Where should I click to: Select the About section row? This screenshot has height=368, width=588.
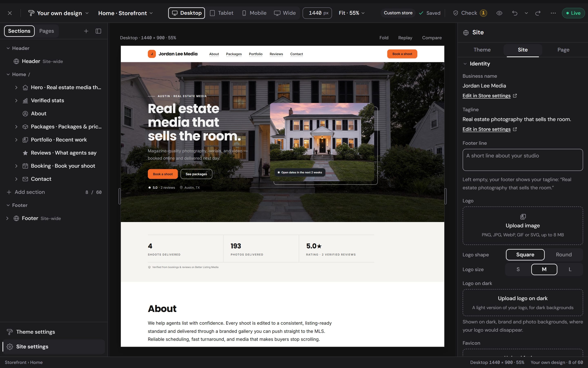point(54,114)
